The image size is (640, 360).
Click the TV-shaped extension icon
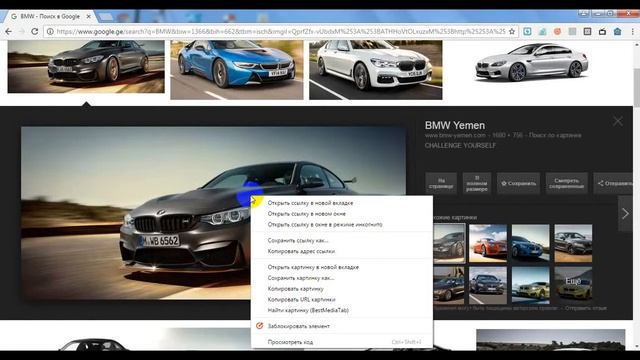coord(602,31)
